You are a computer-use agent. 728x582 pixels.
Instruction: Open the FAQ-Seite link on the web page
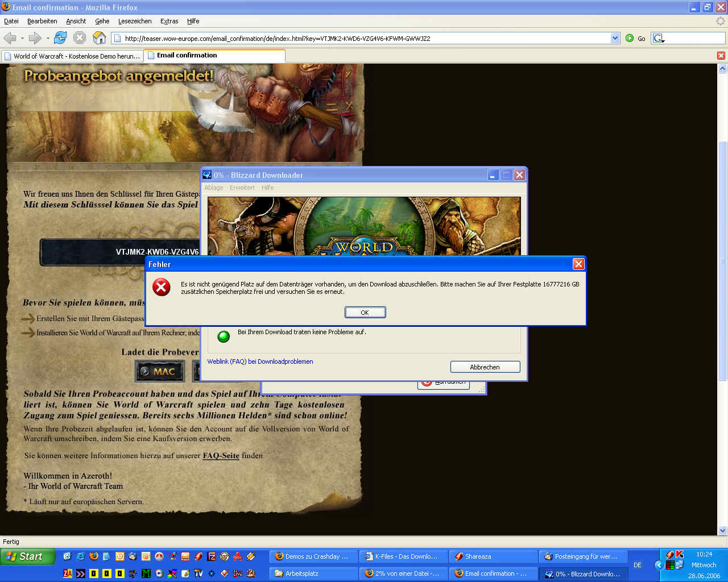[x=221, y=456]
